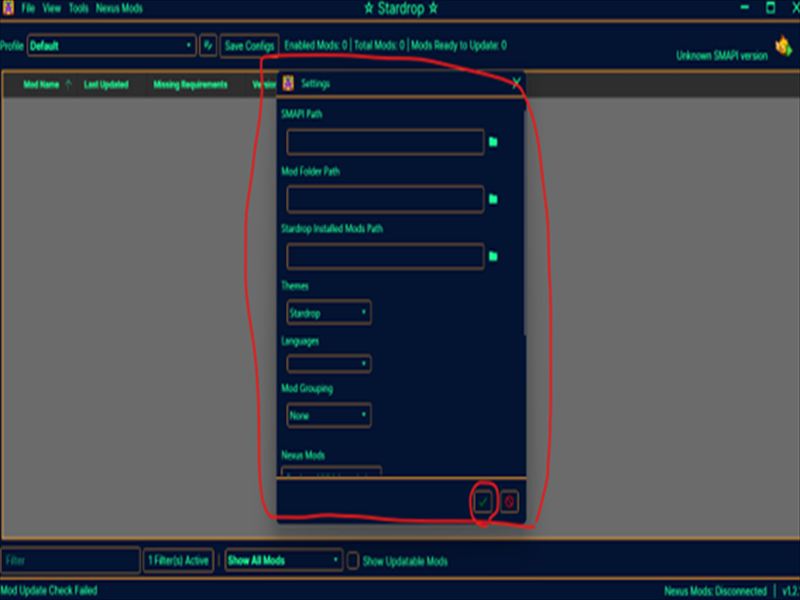This screenshot has height=600, width=800.
Task: Click the refresh icon next to Profile dropdown
Action: (x=208, y=45)
